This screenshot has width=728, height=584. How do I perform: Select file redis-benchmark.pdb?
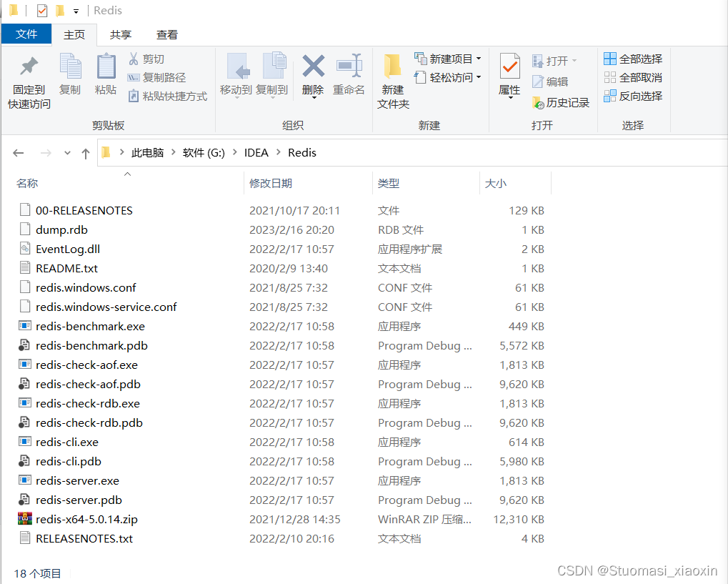tap(91, 346)
